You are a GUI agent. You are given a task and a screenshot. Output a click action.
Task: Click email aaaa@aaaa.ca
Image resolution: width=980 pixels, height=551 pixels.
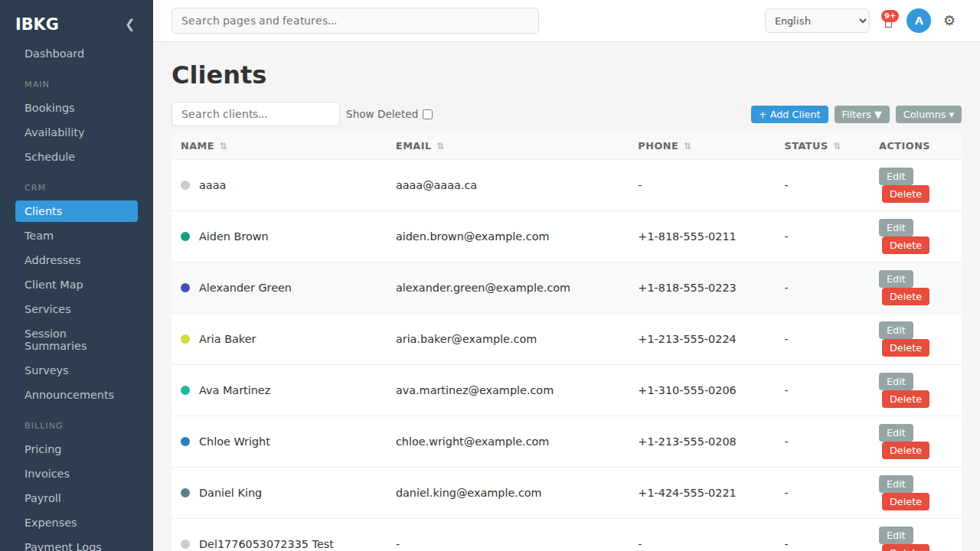coord(436,185)
